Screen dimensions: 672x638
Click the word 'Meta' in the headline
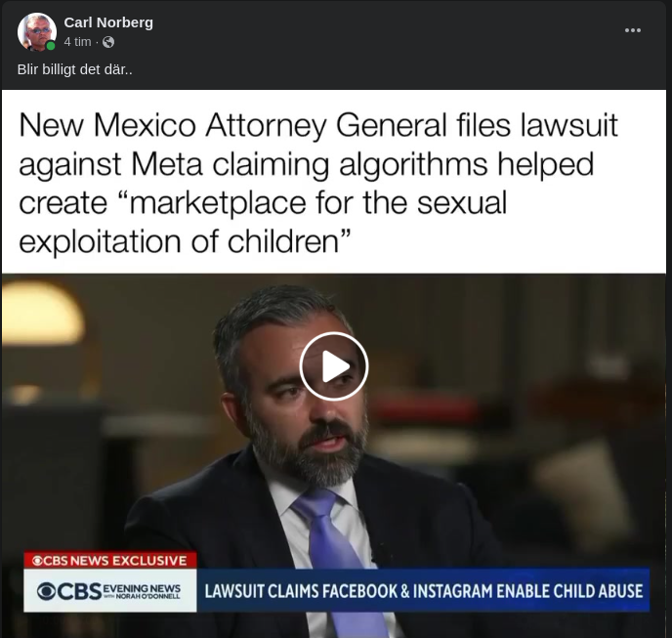pos(167,164)
